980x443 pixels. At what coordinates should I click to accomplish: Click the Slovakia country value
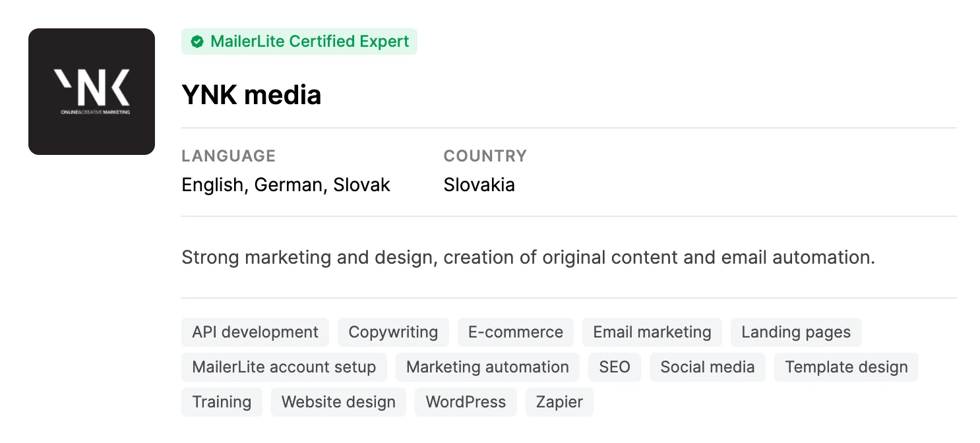(x=479, y=185)
